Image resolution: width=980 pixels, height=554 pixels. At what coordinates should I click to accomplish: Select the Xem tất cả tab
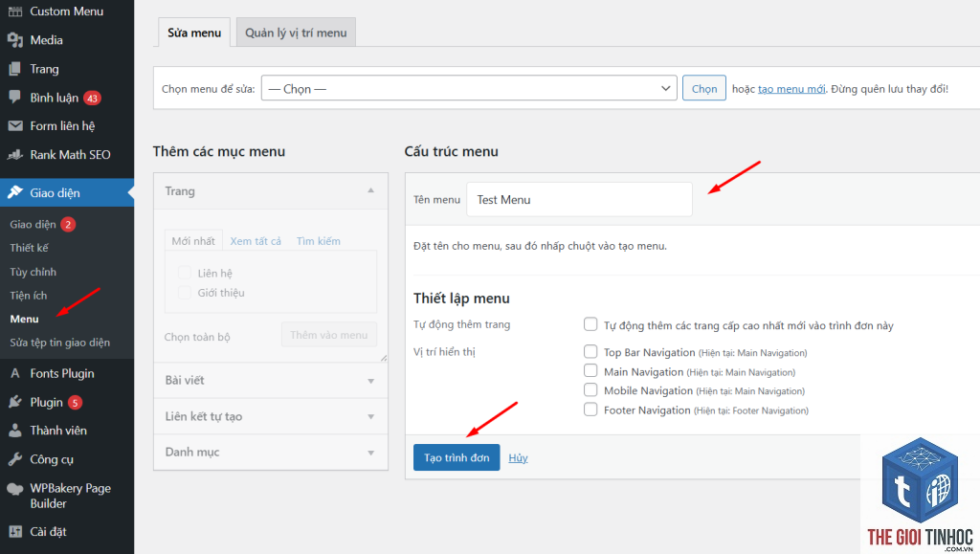pos(256,241)
